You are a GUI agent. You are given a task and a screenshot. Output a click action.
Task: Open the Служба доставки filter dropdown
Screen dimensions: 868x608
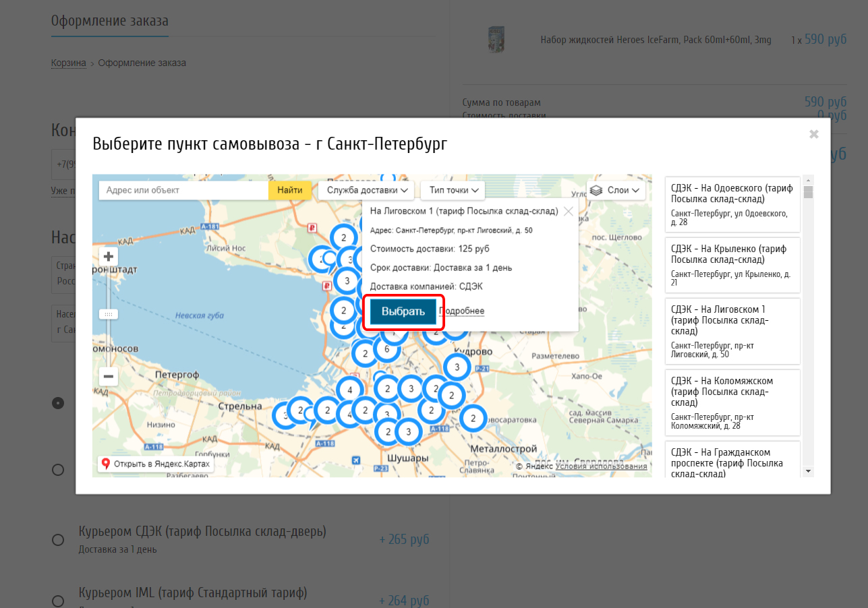366,190
